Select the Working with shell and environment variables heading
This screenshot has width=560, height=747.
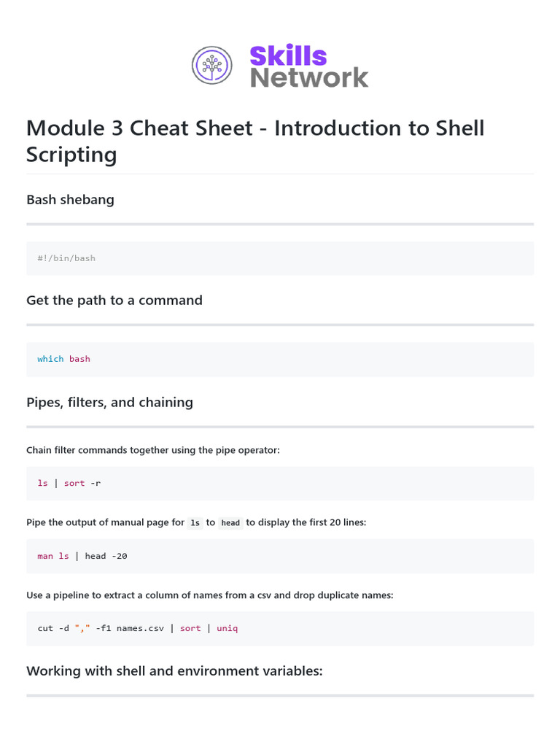click(x=174, y=670)
